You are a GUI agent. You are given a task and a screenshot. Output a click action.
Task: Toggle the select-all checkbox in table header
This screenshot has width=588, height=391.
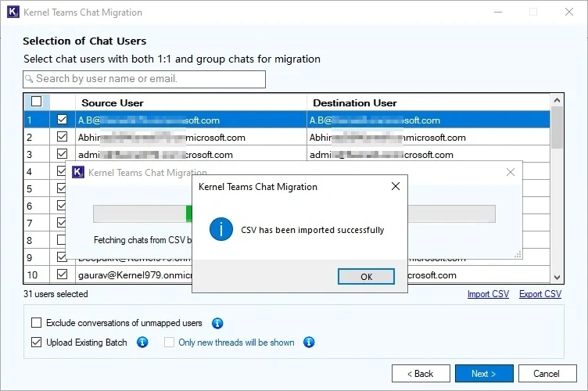pyautogui.click(x=37, y=101)
